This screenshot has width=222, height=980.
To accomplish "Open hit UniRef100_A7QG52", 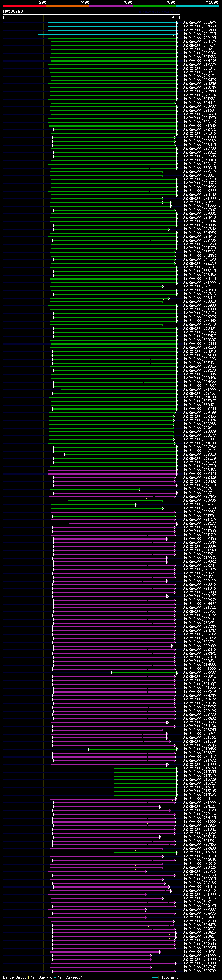I will [x=199, y=833].
